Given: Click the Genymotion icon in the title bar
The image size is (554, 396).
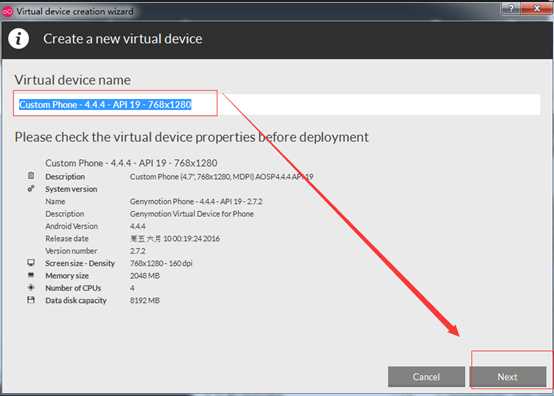Looking at the screenshot, I should tap(7, 12).
